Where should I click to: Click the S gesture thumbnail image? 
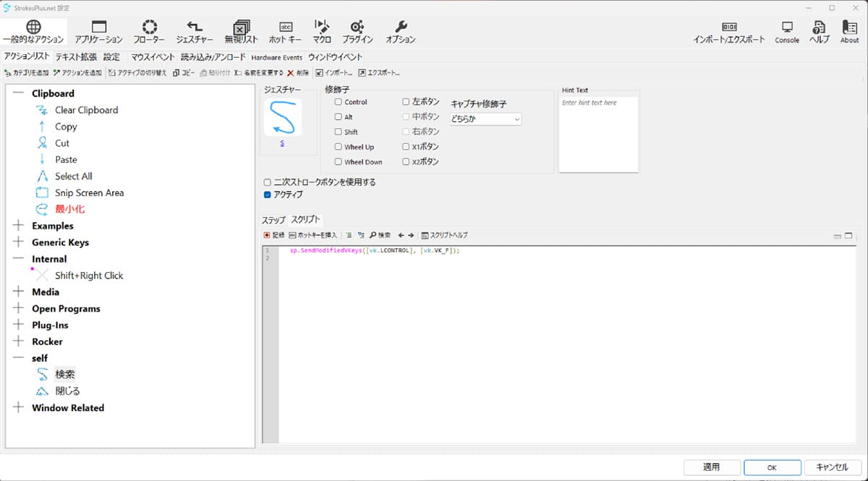[282, 117]
